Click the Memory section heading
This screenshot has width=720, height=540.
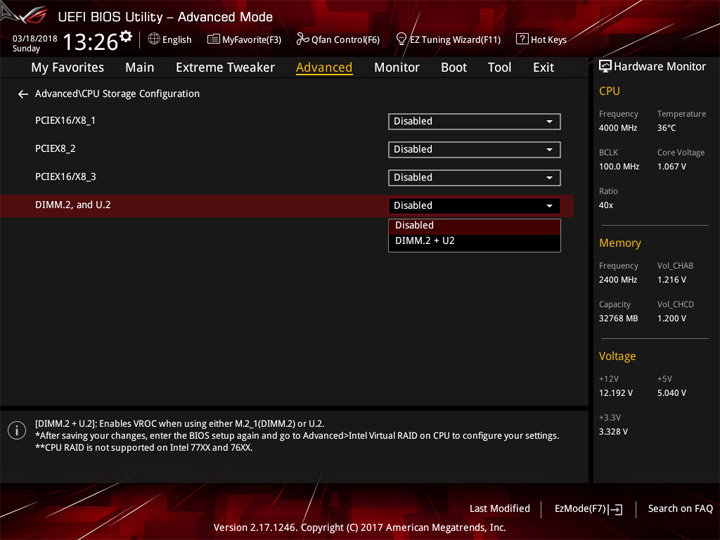pos(620,243)
